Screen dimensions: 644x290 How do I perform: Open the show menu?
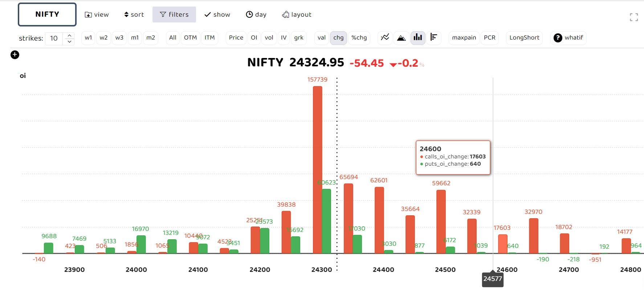(217, 14)
